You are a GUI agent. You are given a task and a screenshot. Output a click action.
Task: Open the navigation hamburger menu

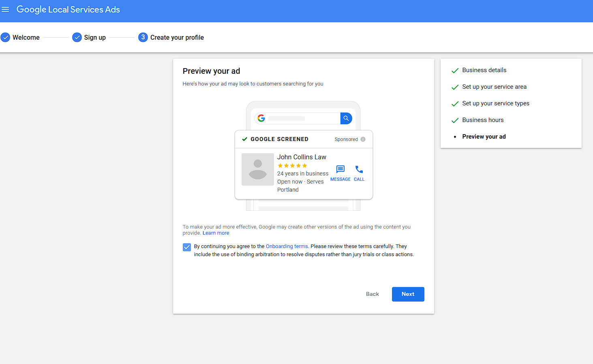(6, 9)
